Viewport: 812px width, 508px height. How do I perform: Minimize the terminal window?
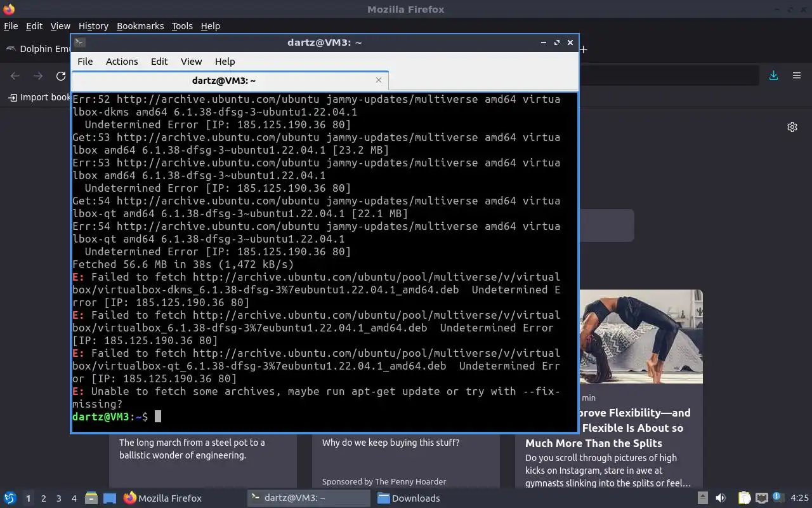click(544, 43)
